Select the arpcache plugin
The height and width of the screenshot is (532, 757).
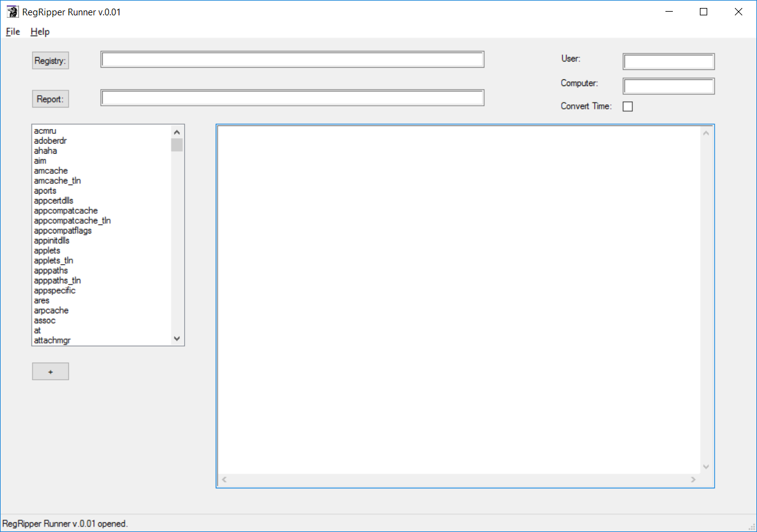click(x=51, y=310)
